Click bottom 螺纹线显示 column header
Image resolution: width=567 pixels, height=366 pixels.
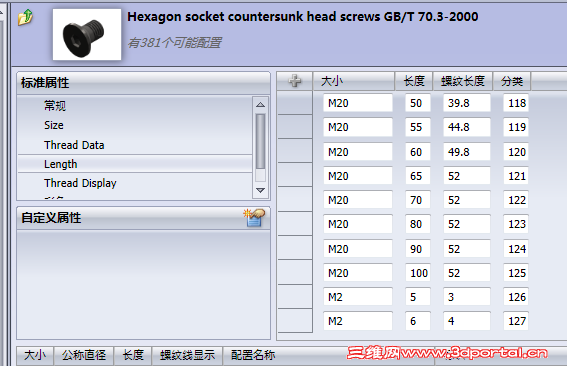(187, 355)
